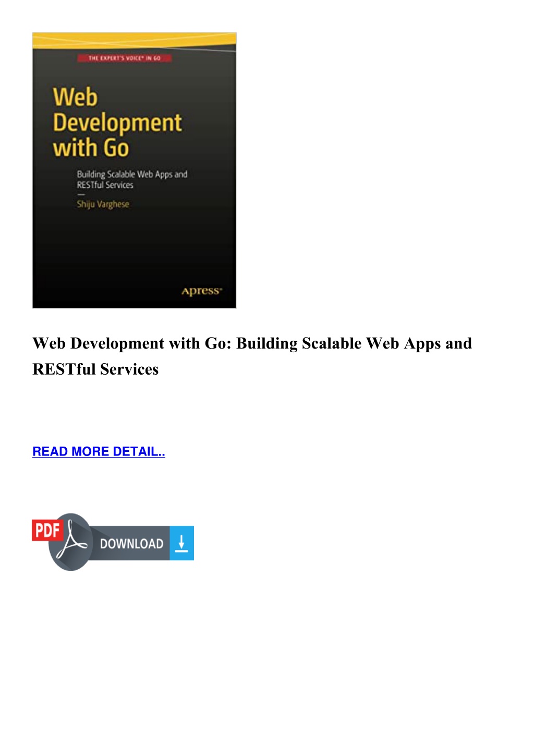Select the heading 'Web Development with Go: Building Scalable'
The width and height of the screenshot is (534, 756).
pyautogui.click(x=197, y=343)
